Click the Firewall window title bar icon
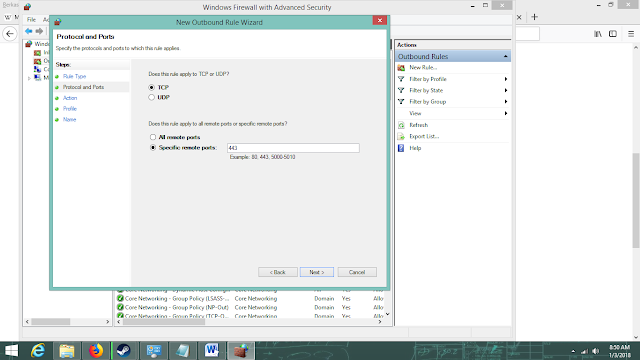 pyautogui.click(x=27, y=7)
